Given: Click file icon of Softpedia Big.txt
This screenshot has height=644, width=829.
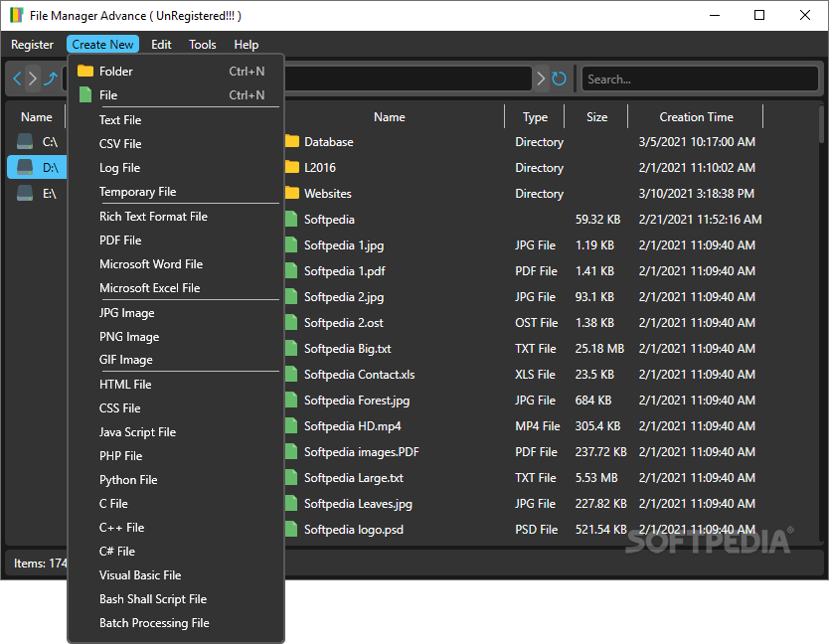Looking at the screenshot, I should coord(291,349).
